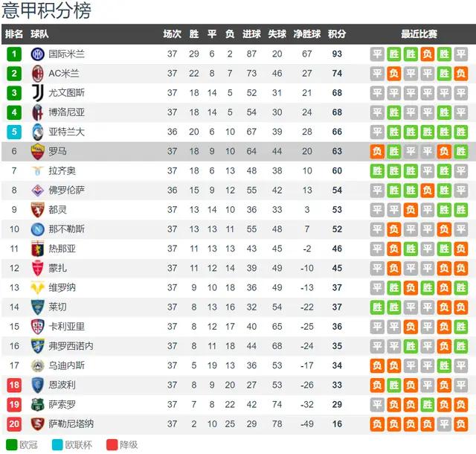The image size is (476, 454).
Task: Select the Juventus (尤文图斯) crest icon
Action: (38, 93)
